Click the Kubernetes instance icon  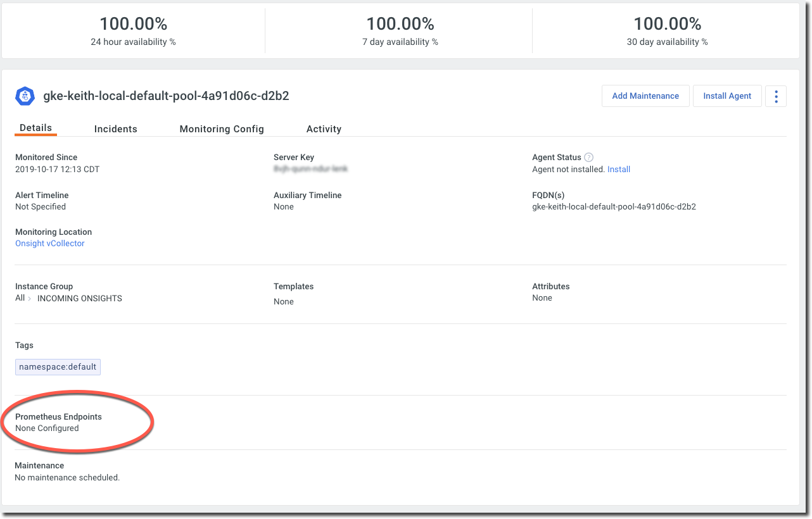[25, 96]
